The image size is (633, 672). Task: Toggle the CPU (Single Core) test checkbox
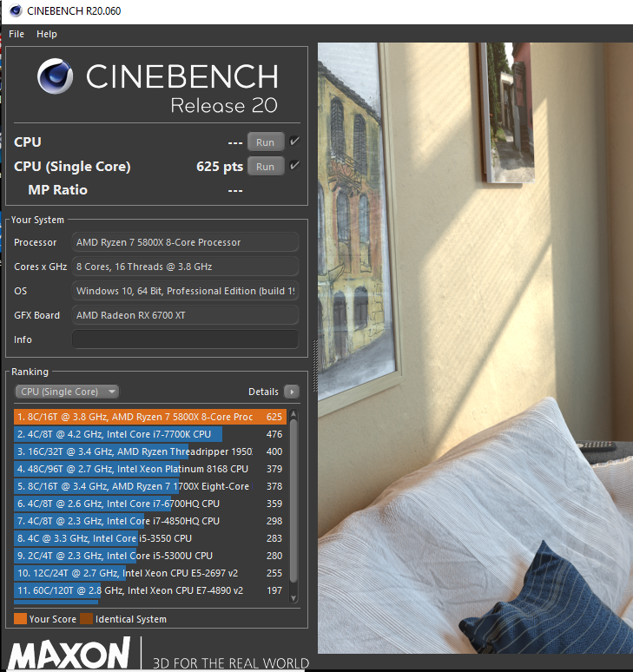[294, 166]
